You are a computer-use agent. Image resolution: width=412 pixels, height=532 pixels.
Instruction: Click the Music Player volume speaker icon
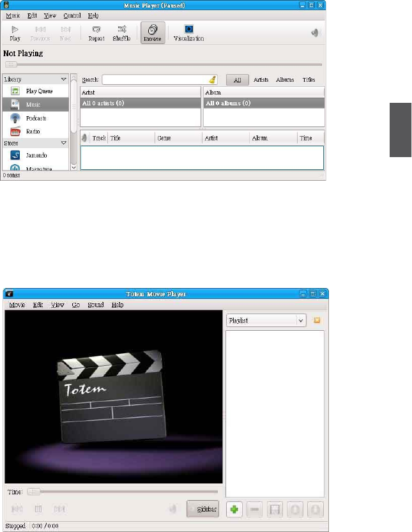(x=316, y=33)
